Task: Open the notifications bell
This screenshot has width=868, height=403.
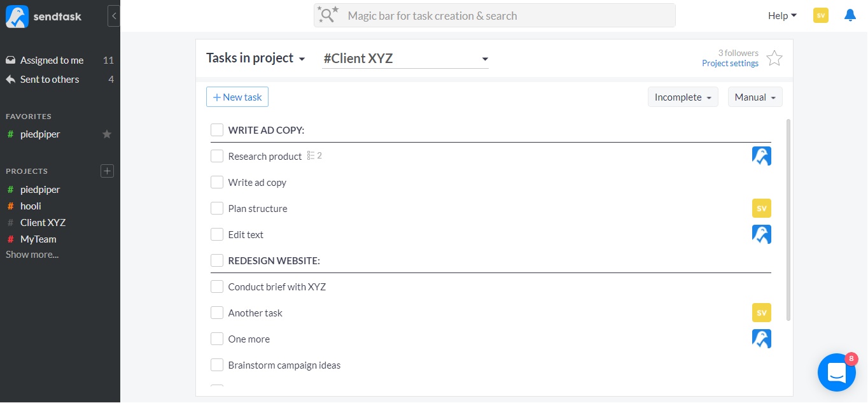Action: [850, 15]
